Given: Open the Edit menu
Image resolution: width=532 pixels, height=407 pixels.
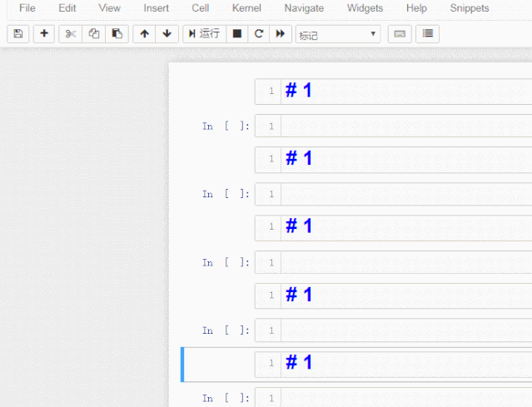Looking at the screenshot, I should [x=67, y=8].
